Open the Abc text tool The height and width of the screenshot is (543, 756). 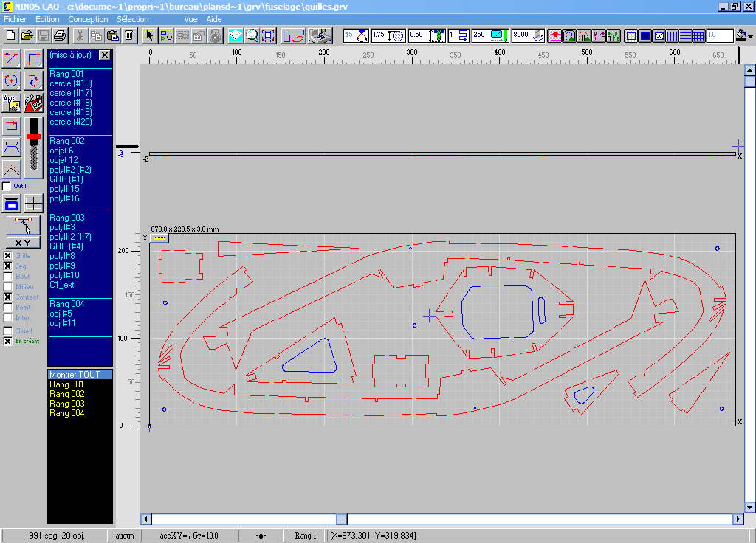coord(11,103)
